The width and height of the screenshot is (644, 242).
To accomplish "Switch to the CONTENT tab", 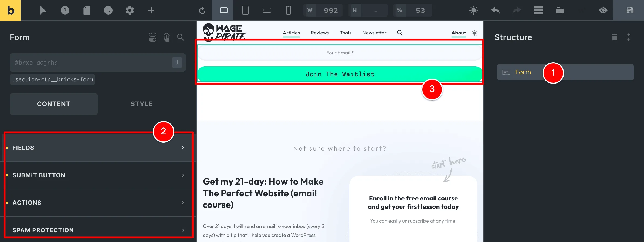I will tap(54, 104).
